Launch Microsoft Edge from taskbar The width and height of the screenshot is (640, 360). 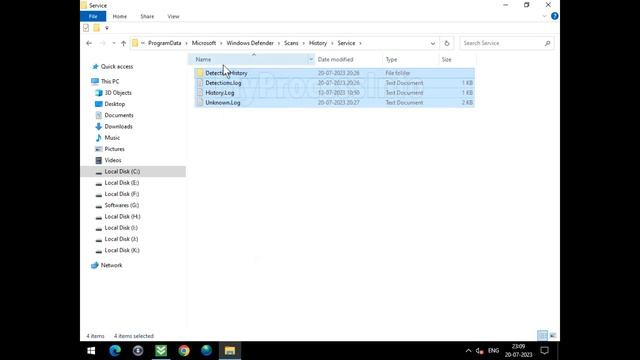pyautogui.click(x=115, y=351)
